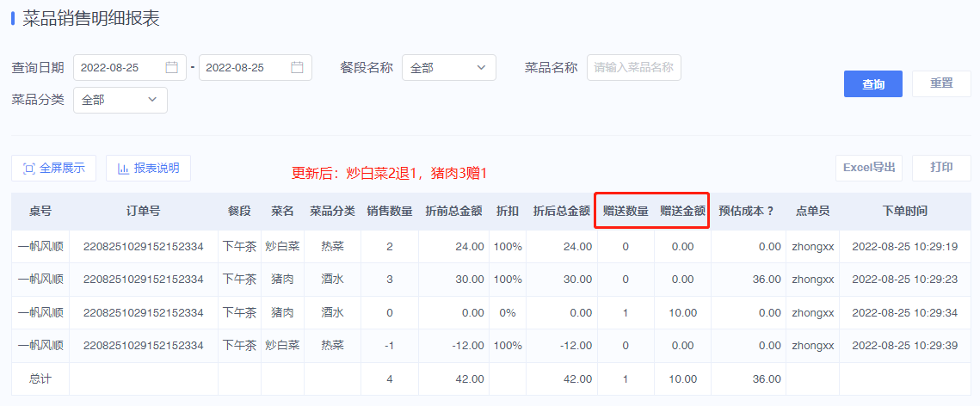
Task: Click the fullscreen display icon
Action: click(28, 168)
